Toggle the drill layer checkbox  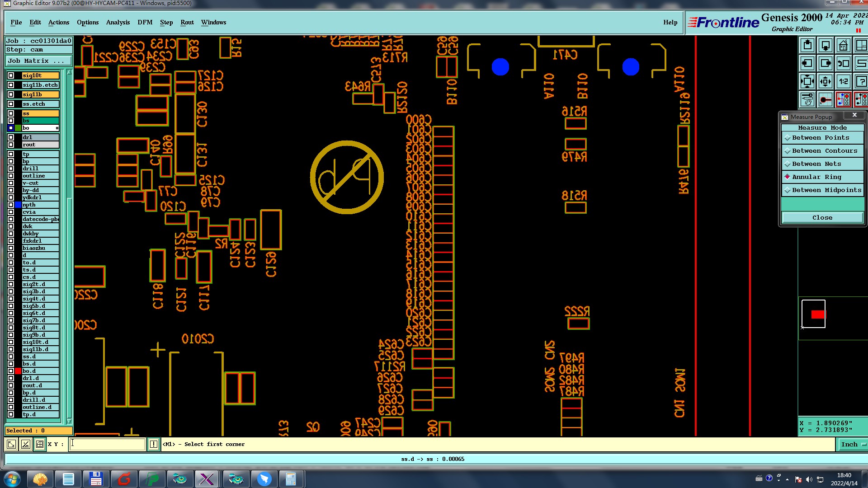[x=11, y=169]
